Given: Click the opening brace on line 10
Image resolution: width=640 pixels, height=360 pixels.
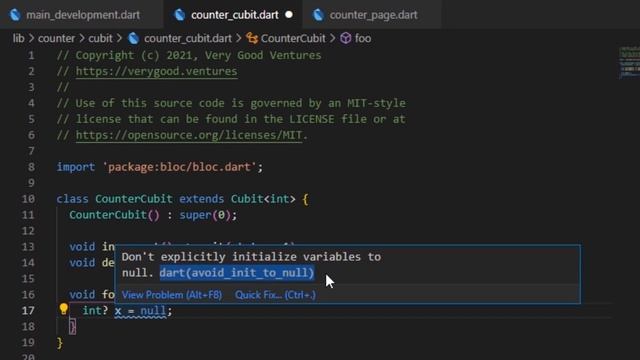Looking at the screenshot, I should [305, 199].
